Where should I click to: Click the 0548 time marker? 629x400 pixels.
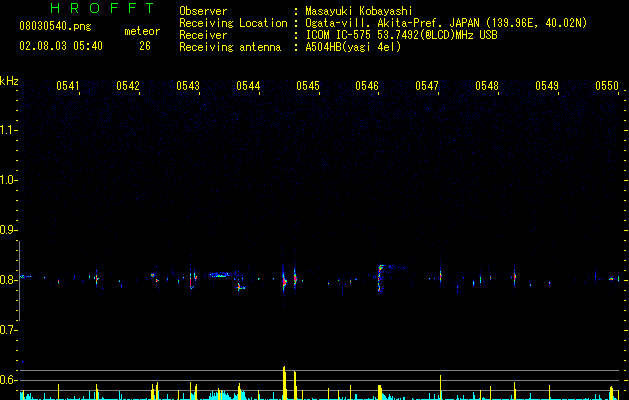487,86
